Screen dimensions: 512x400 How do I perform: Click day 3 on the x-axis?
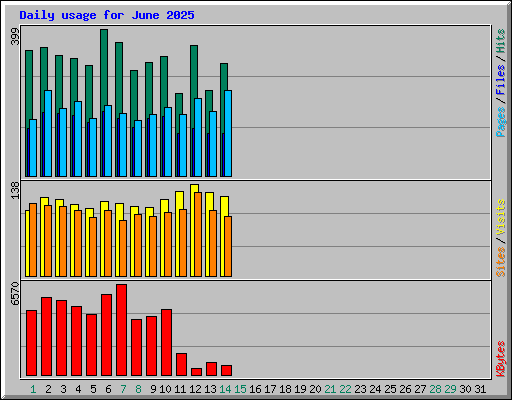(x=63, y=389)
